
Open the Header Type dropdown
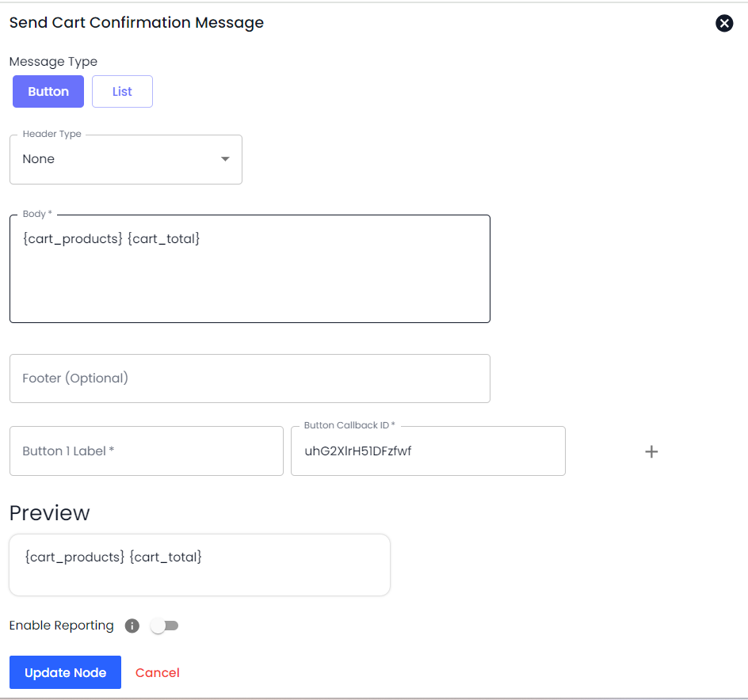(x=125, y=159)
